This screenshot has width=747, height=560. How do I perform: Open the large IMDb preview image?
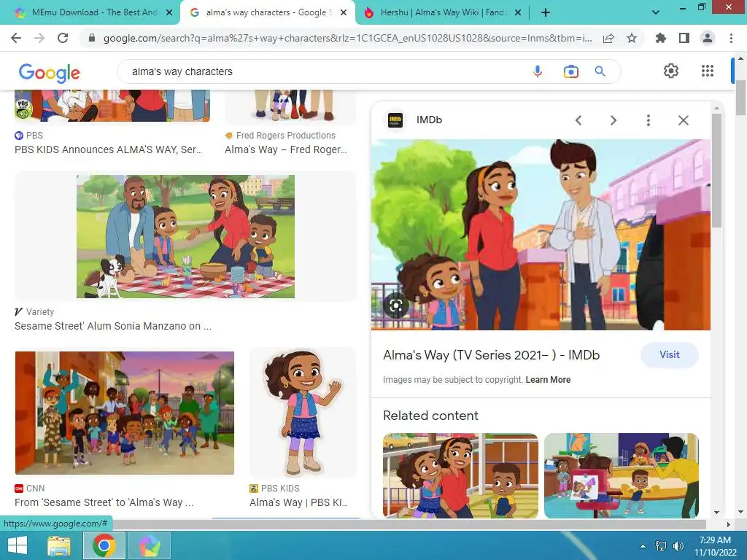click(541, 234)
